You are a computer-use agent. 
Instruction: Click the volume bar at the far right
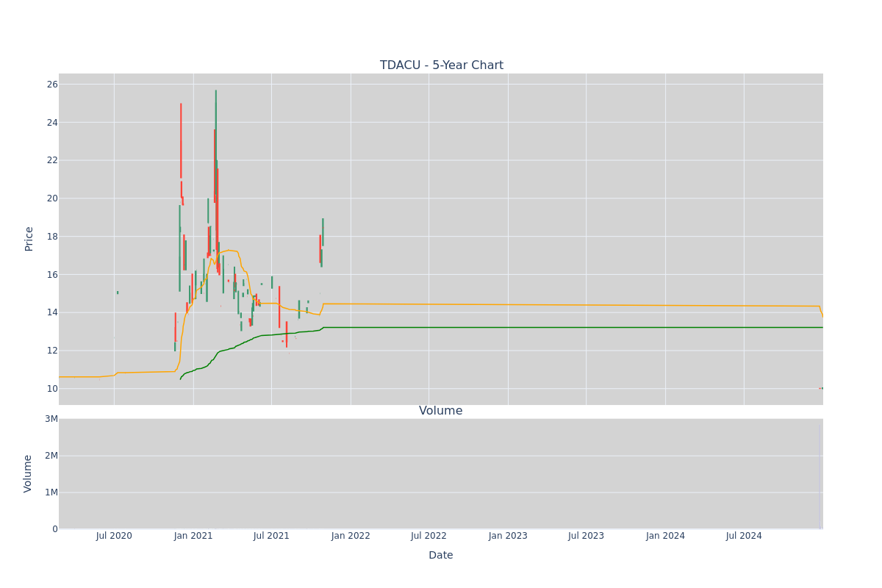tap(820, 476)
